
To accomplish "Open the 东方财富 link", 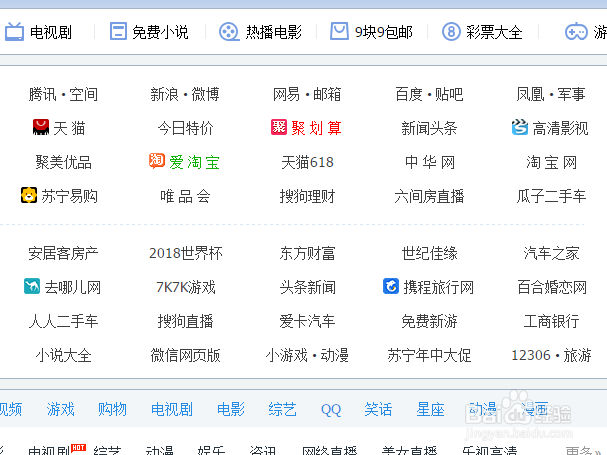I will [x=307, y=254].
